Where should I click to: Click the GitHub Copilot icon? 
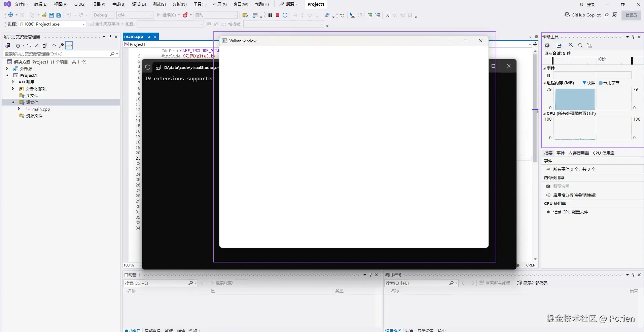pos(567,15)
